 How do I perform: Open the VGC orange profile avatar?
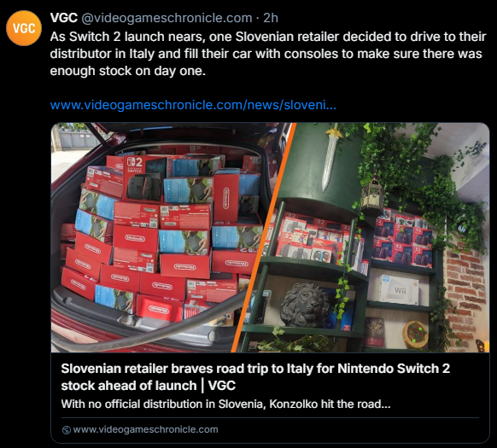(x=24, y=28)
